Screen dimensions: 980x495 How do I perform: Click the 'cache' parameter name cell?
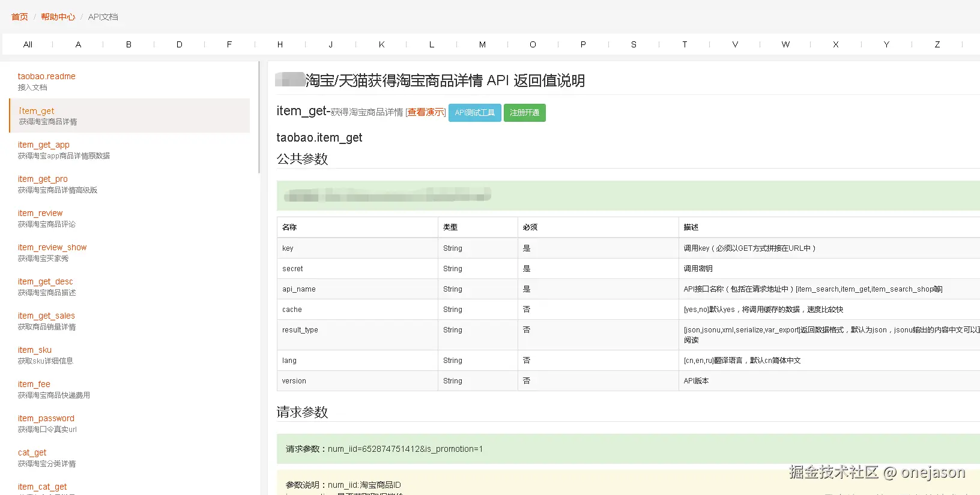357,310
